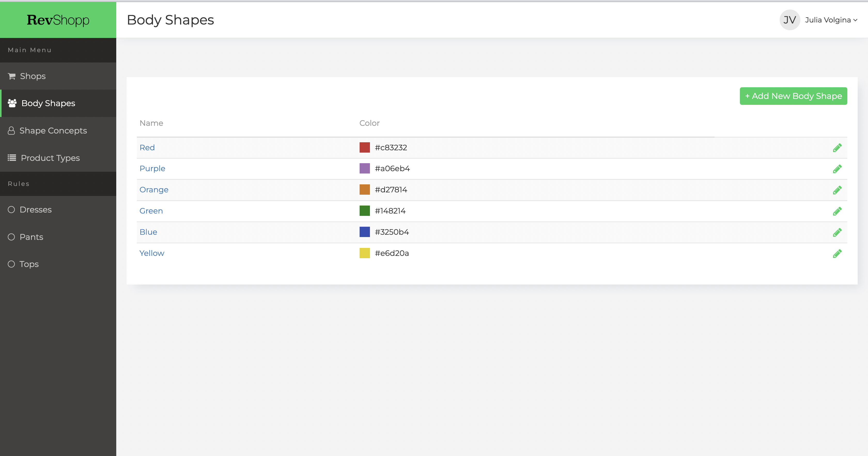Open the Yellow body shape link
This screenshot has height=456, width=868.
(x=152, y=253)
